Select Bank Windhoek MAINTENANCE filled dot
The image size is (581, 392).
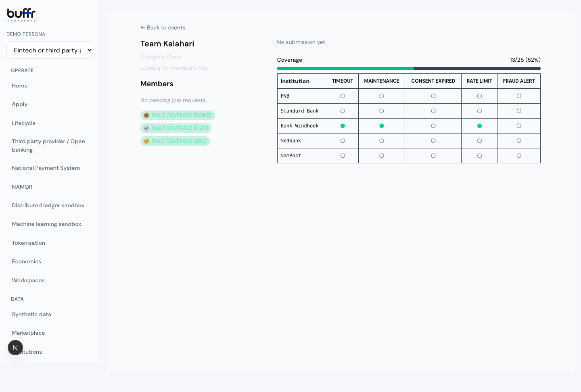coord(382,126)
